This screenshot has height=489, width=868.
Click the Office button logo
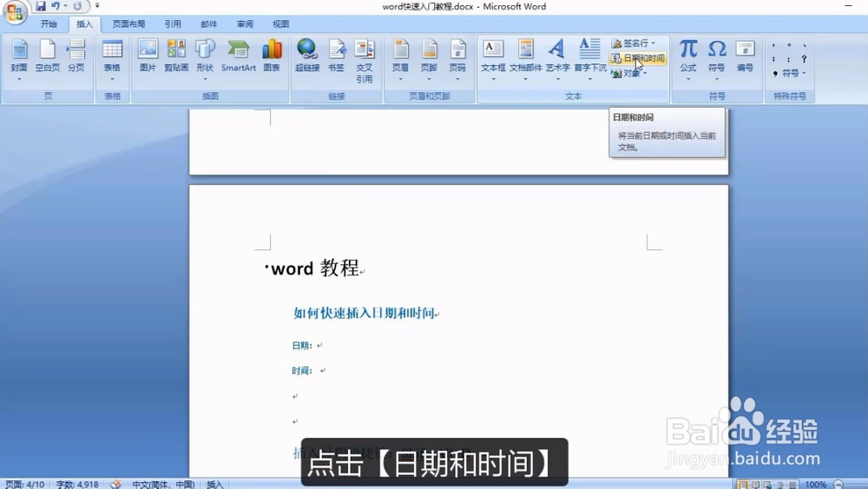tap(15, 11)
